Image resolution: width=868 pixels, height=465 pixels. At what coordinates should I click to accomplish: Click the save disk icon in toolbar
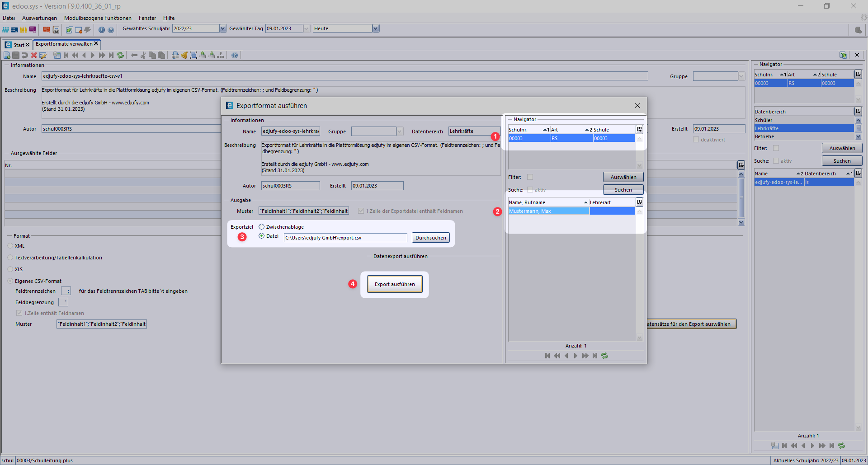point(16,55)
